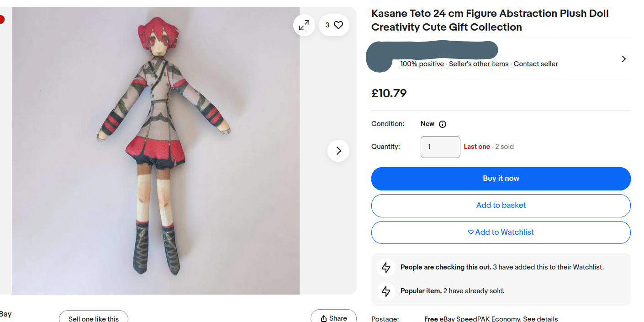Click the heart icon to favorite

click(x=338, y=25)
